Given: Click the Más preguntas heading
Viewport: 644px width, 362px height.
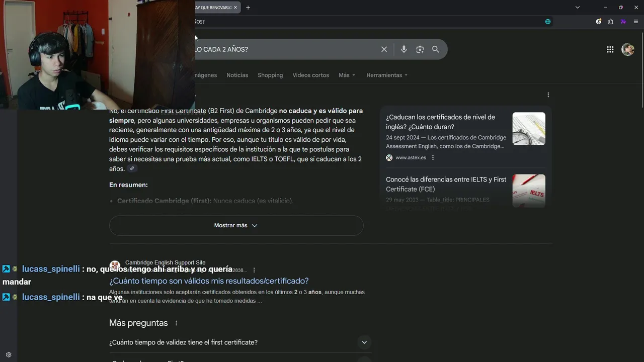Looking at the screenshot, I should click(x=138, y=323).
